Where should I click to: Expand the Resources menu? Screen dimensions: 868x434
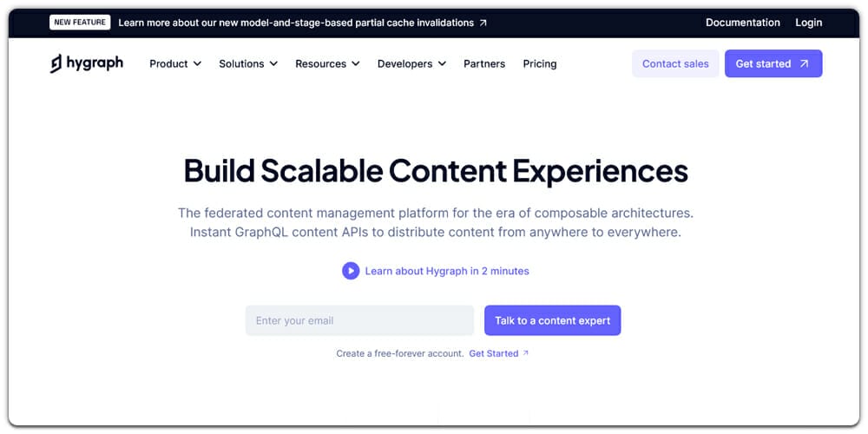pyautogui.click(x=327, y=63)
